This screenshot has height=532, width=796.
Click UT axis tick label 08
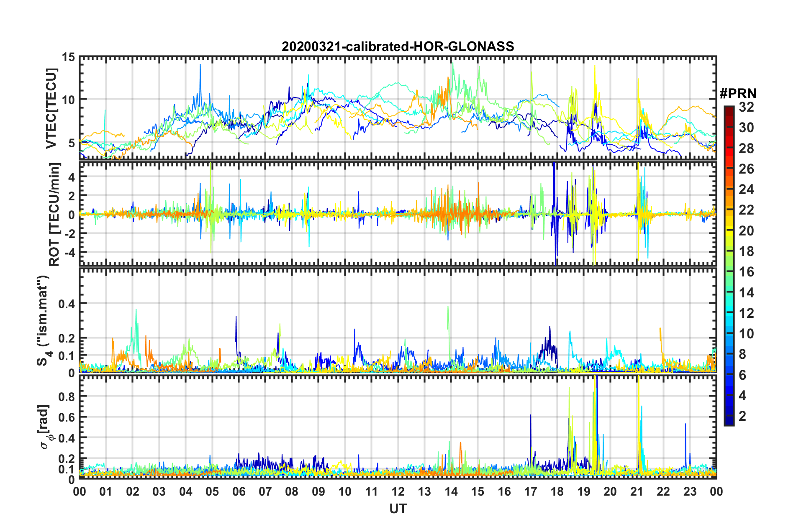pyautogui.click(x=292, y=491)
